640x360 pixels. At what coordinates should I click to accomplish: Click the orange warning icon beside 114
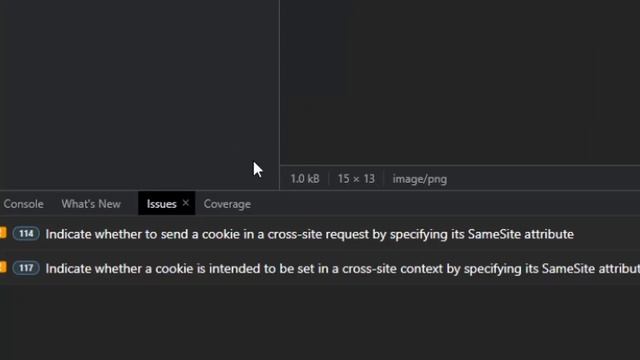(x=3, y=233)
